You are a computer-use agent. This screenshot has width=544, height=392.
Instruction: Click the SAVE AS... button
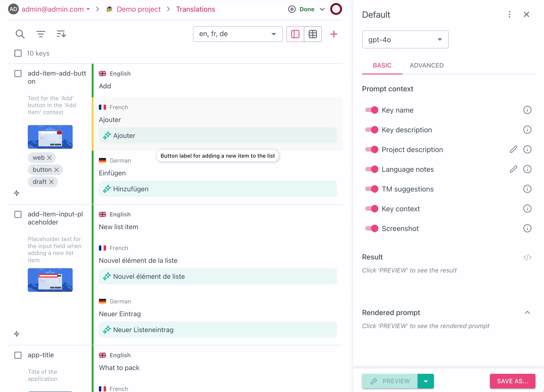[512, 381]
